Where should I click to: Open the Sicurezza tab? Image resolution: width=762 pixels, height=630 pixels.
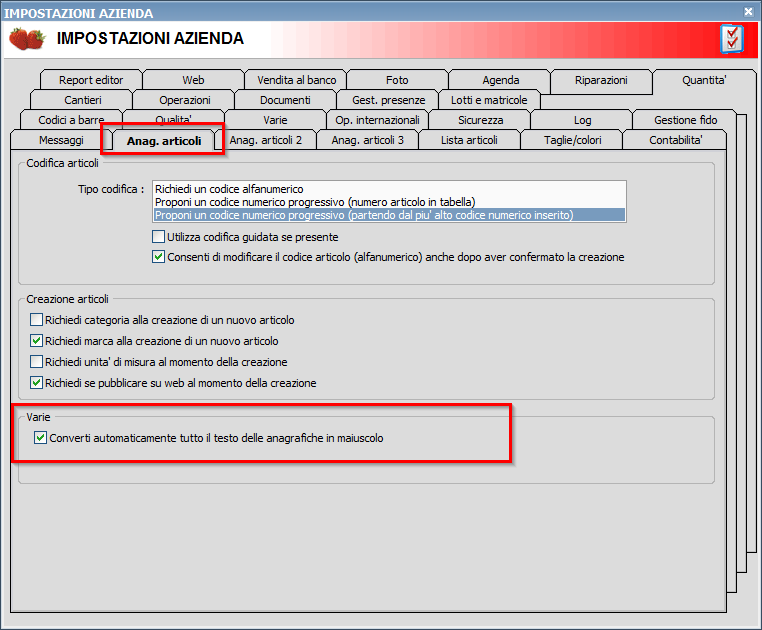pos(480,120)
